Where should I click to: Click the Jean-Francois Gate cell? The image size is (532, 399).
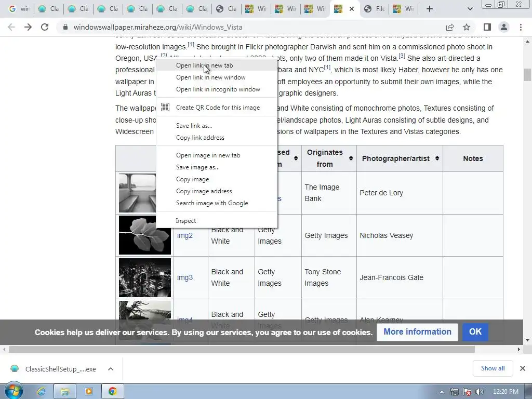pos(400,277)
